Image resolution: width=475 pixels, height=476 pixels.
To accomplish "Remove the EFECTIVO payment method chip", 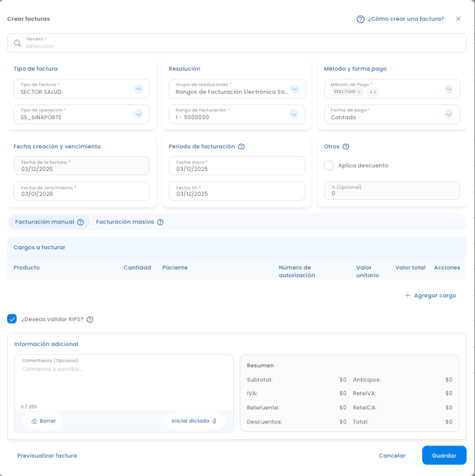I will [x=359, y=92].
